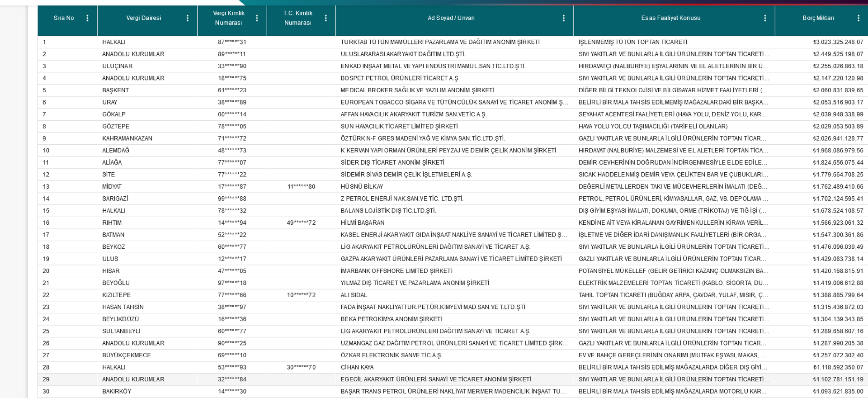868x398 pixels.
Task: Click SİDEMİR SİVAS DEMİR ÇELİK cell
Action: pos(454,175)
